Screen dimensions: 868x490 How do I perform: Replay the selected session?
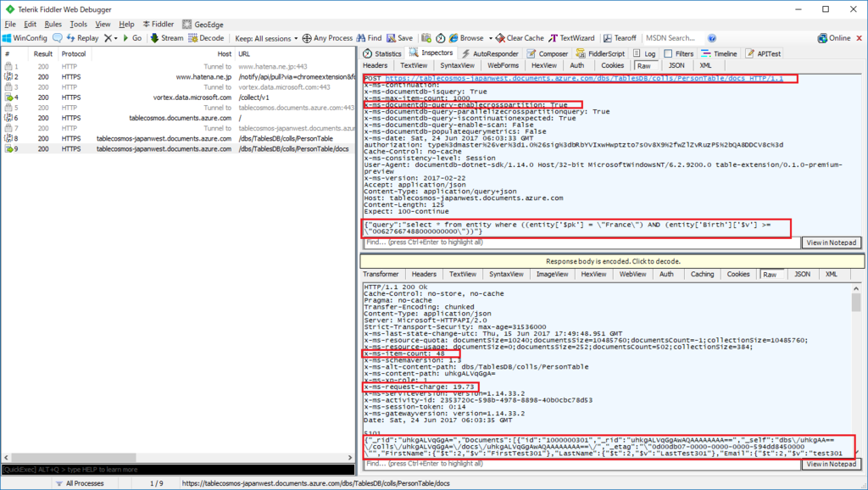[82, 38]
